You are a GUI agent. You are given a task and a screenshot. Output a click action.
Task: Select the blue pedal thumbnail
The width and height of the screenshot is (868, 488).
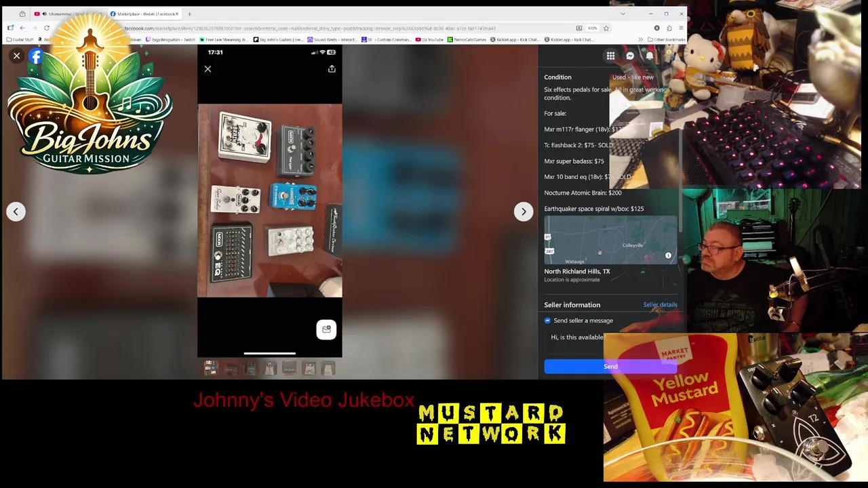[250, 368]
